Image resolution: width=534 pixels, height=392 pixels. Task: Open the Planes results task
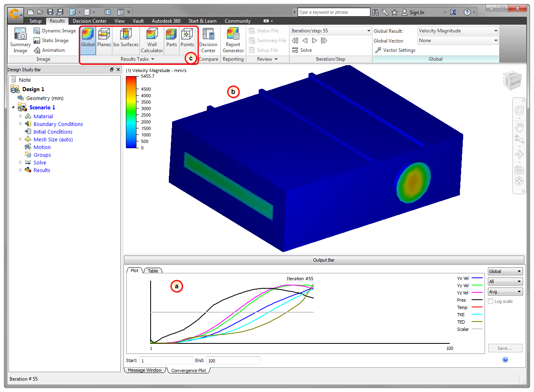[104, 37]
